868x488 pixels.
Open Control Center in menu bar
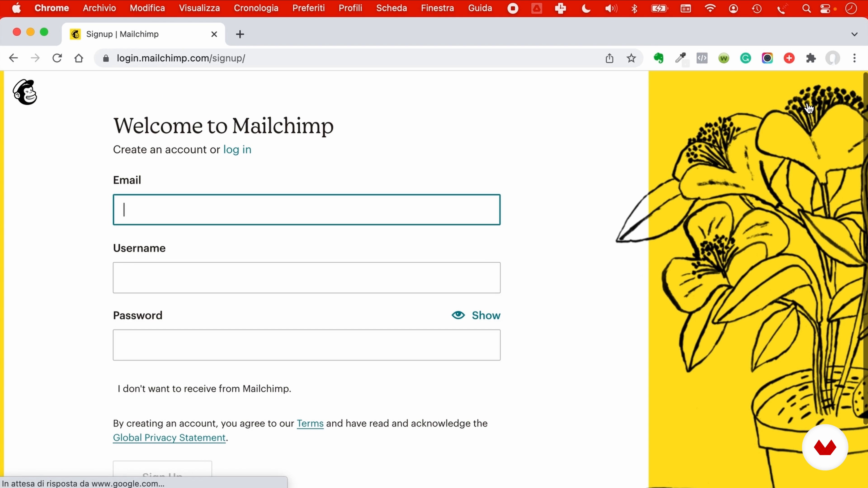[x=825, y=8]
